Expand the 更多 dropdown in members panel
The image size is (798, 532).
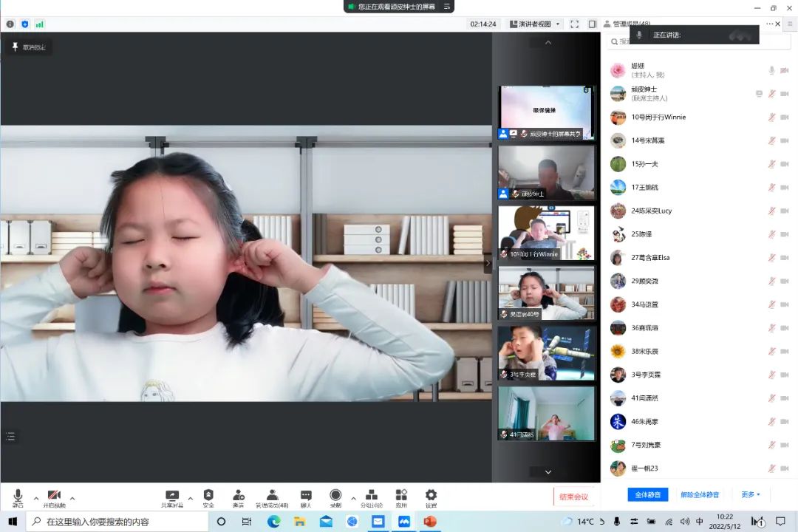(x=750, y=494)
